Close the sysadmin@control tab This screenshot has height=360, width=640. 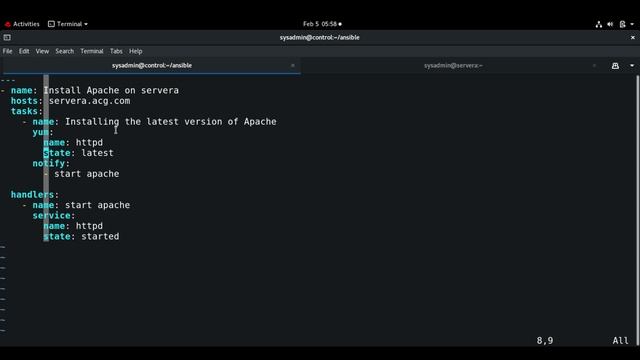(293, 65)
